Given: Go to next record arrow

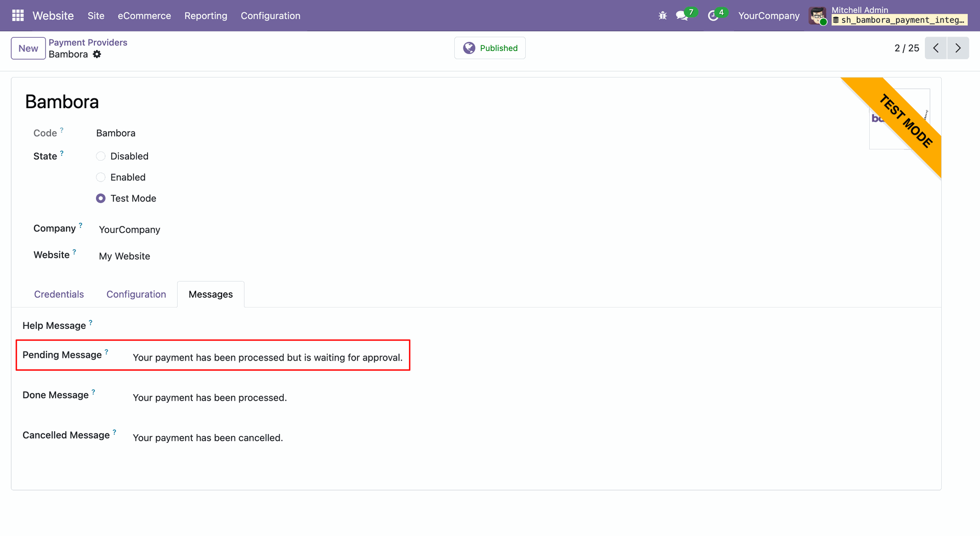Looking at the screenshot, I should click(x=958, y=48).
